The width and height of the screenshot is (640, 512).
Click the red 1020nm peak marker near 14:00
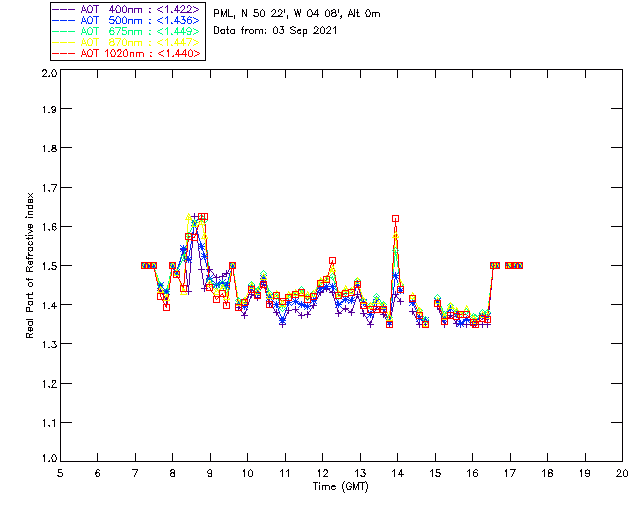pyautogui.click(x=395, y=219)
